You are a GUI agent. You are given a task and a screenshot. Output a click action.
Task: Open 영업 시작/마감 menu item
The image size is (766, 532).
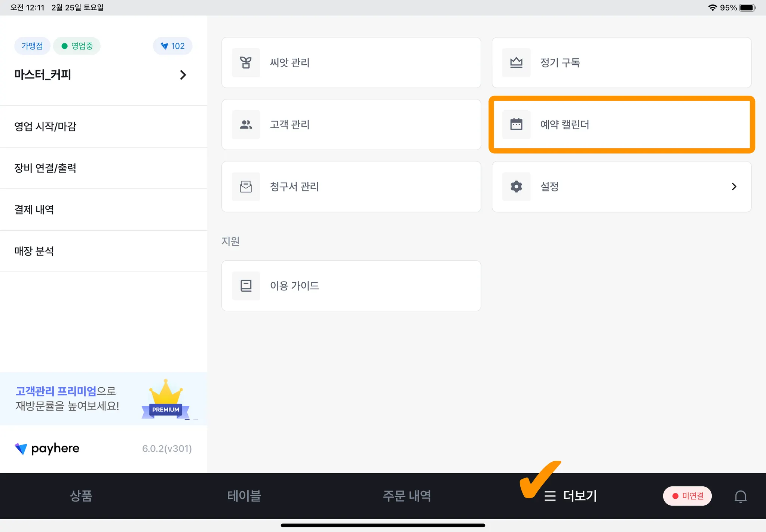pos(45,126)
